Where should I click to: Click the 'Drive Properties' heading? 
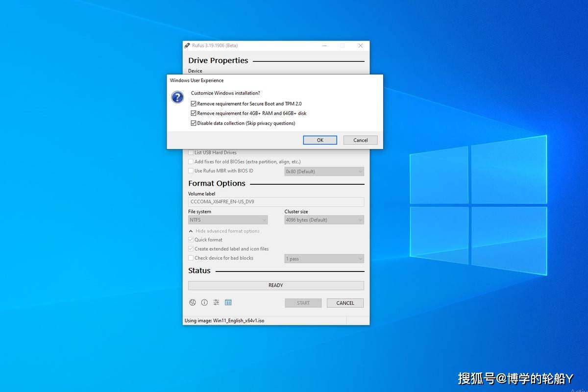[218, 61]
